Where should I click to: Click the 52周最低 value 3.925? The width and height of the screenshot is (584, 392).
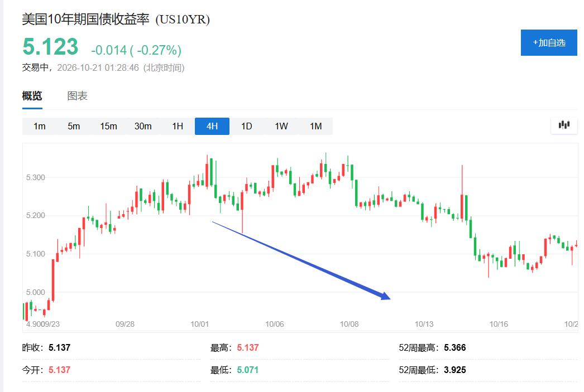point(455,370)
